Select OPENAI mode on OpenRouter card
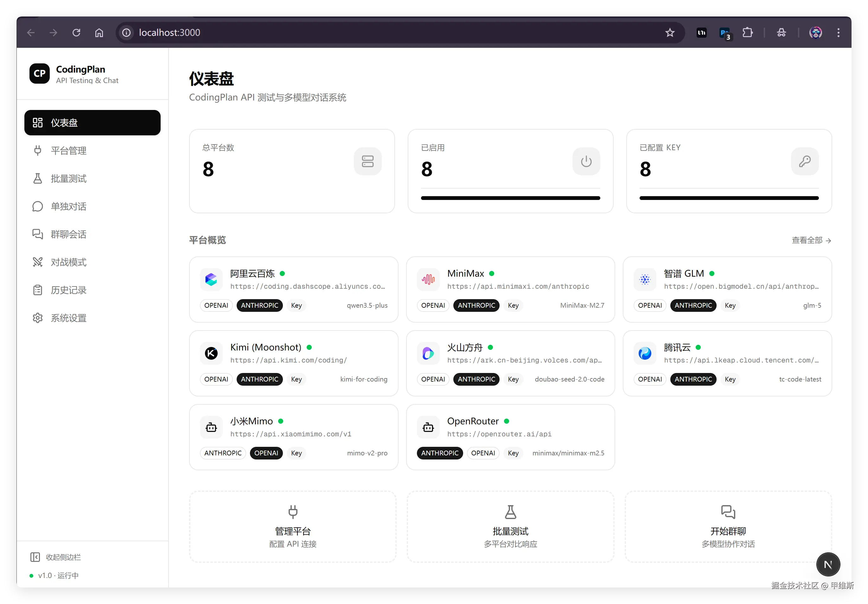Image resolution: width=868 pixels, height=604 pixels. [483, 453]
